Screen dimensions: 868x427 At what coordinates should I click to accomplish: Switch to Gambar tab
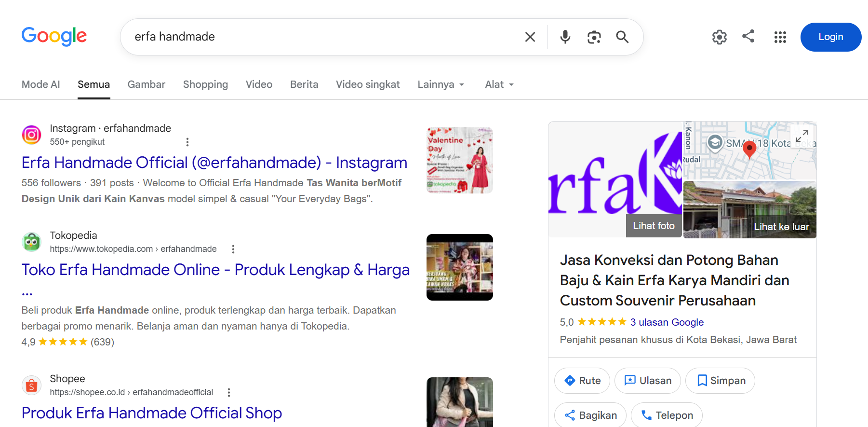pyautogui.click(x=146, y=84)
